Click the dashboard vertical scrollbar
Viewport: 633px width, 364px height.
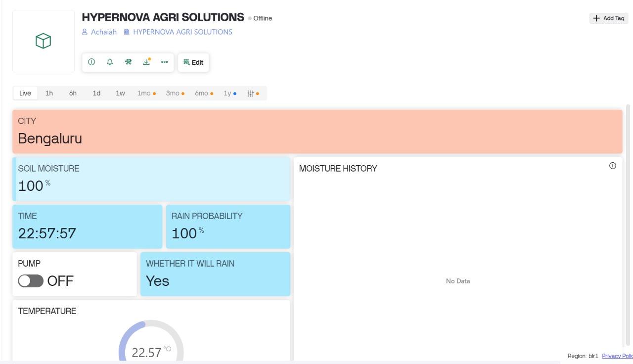click(629, 225)
